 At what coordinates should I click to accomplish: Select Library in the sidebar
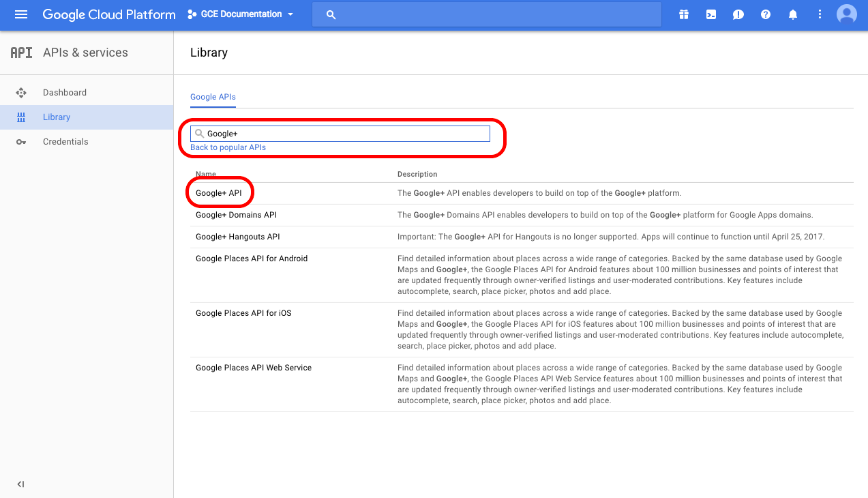point(57,117)
